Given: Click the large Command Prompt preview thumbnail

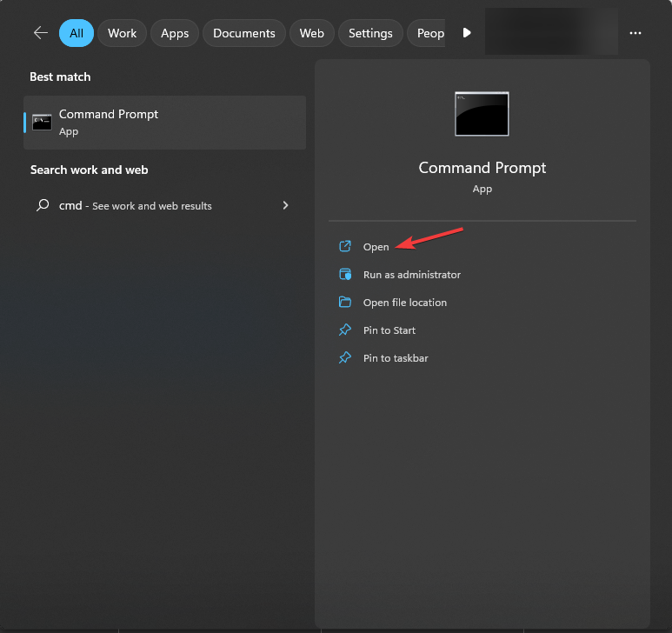Looking at the screenshot, I should [x=482, y=114].
